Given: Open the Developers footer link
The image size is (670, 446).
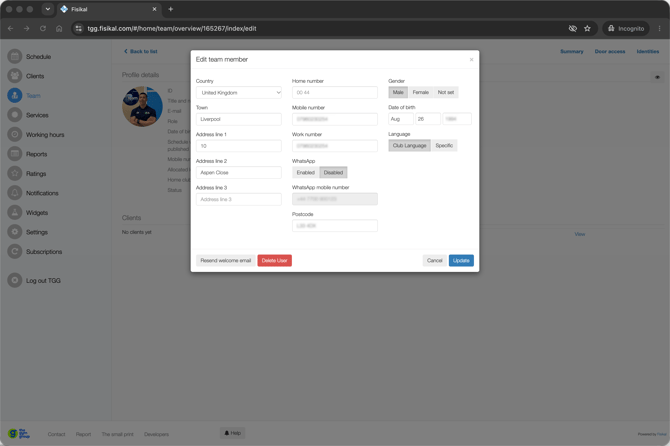Looking at the screenshot, I should tap(156, 434).
